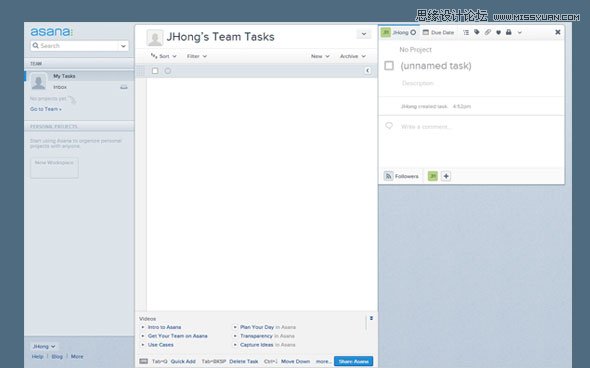Viewport: 590px width, 368px height.
Task: Click the unnamed task title field
Action: coord(436,66)
